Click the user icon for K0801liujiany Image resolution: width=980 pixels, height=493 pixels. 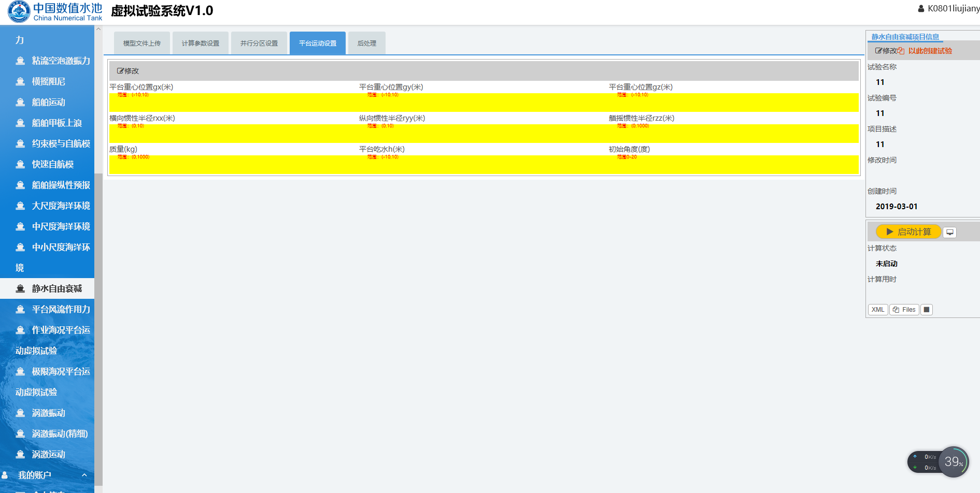tap(921, 9)
